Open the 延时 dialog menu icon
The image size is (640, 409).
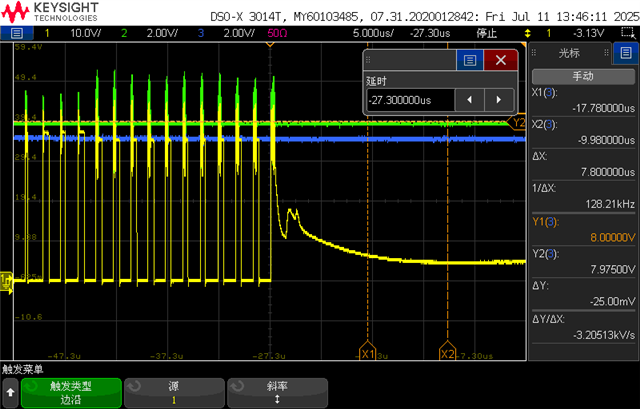tap(470, 60)
